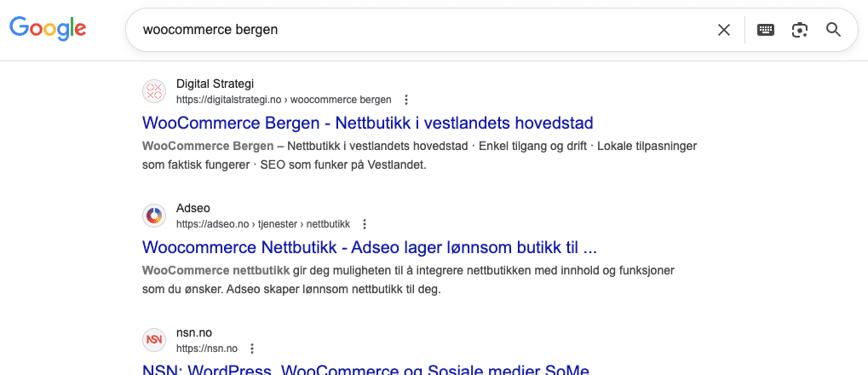Screen dimensions: 868x375
Task: Click the digitalstrategi.no breadcrumb URL
Action: point(284,100)
